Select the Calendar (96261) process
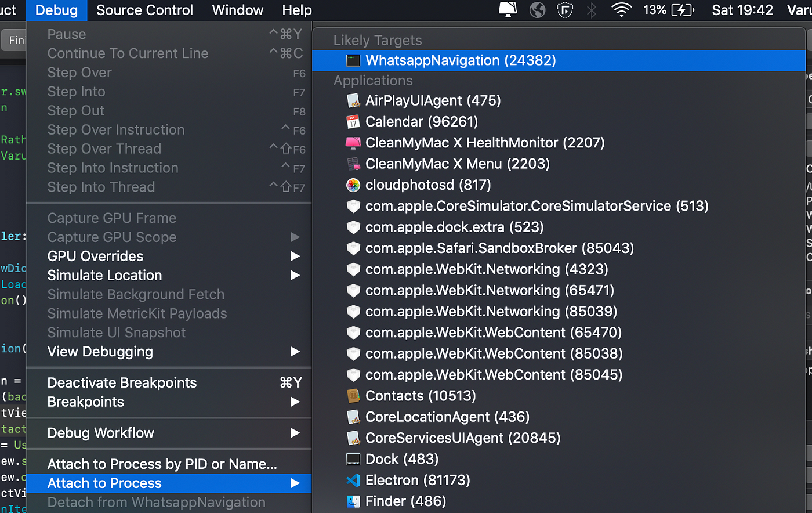 click(559, 122)
